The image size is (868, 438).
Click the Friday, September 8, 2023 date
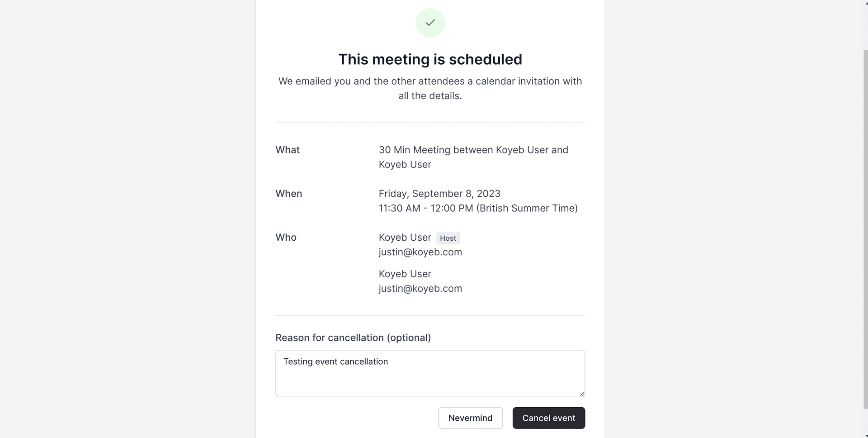439,194
